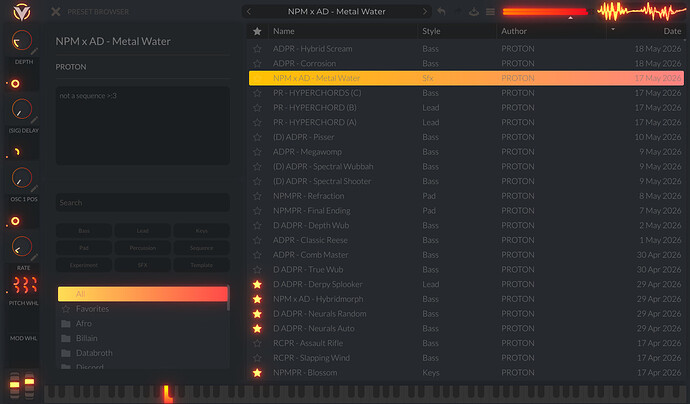This screenshot has width=690, height=404.
Task: Click the preset name NPM x AD - Metal Water selector
Action: point(337,11)
